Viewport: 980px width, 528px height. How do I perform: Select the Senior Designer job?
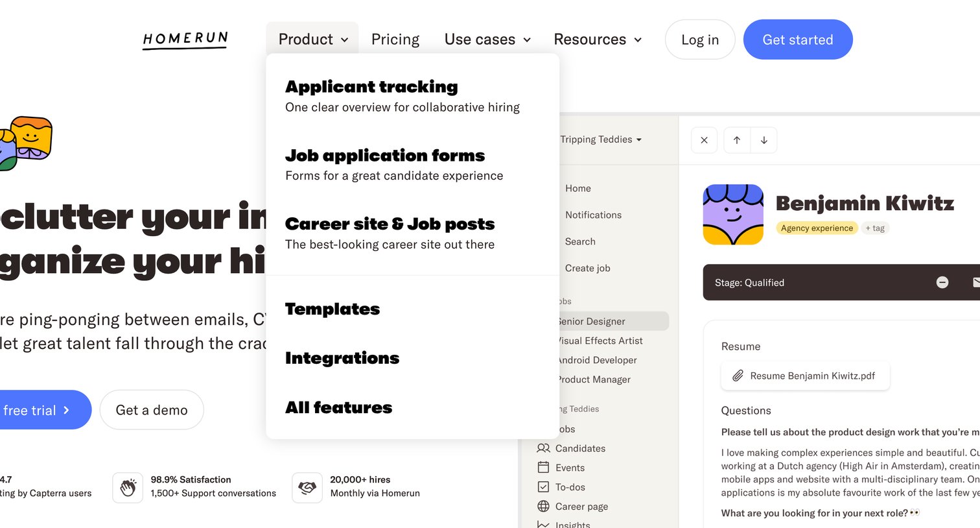pos(613,321)
